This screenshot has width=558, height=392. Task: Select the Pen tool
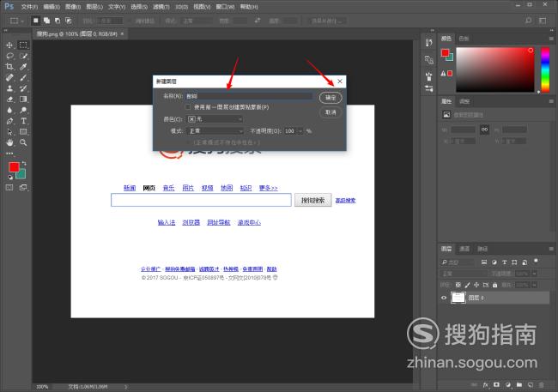(9, 121)
